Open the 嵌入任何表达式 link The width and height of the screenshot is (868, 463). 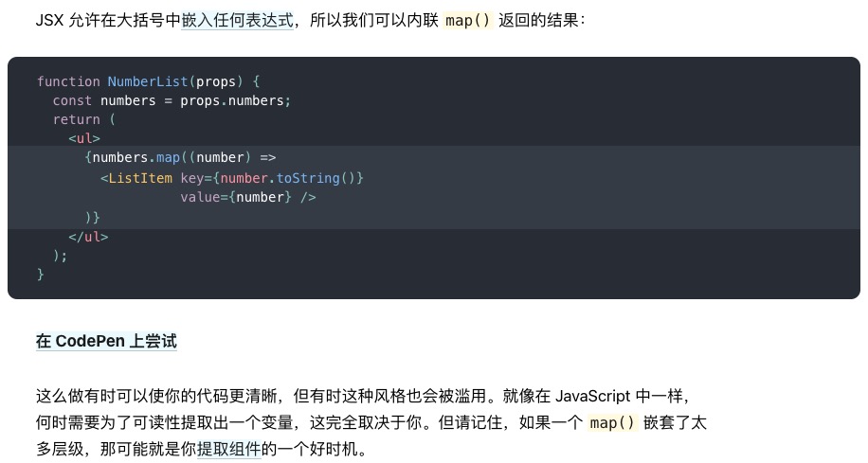coord(238,21)
